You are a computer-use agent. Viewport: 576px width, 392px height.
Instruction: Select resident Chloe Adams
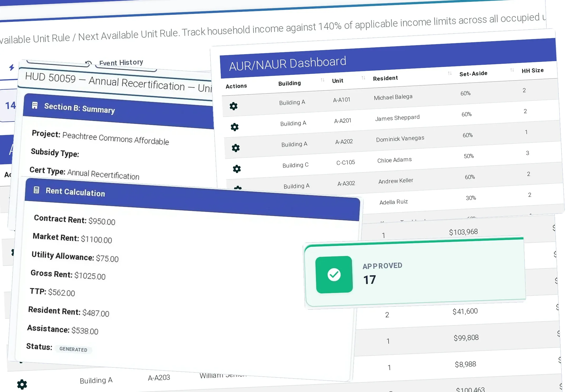394,160
